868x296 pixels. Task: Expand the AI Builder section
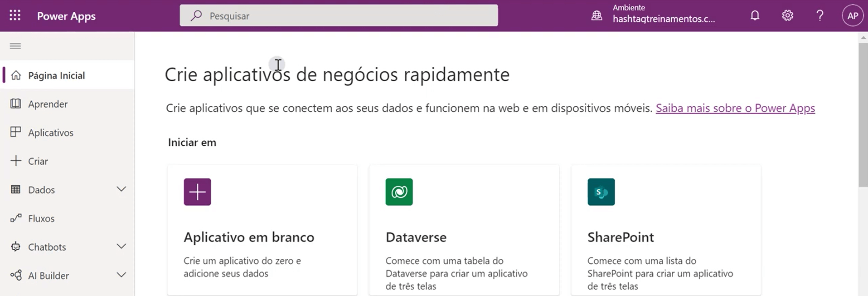click(121, 275)
